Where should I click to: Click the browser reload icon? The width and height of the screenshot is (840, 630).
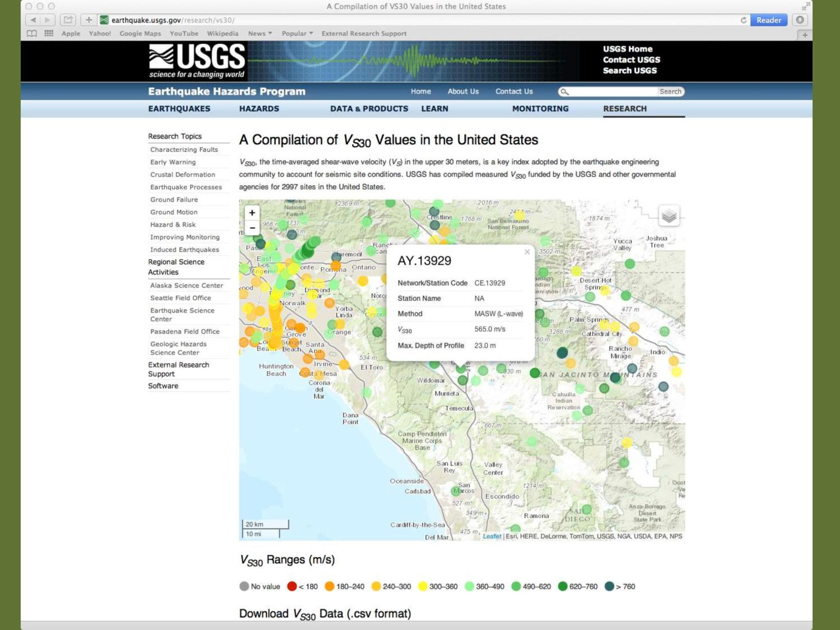(743, 20)
